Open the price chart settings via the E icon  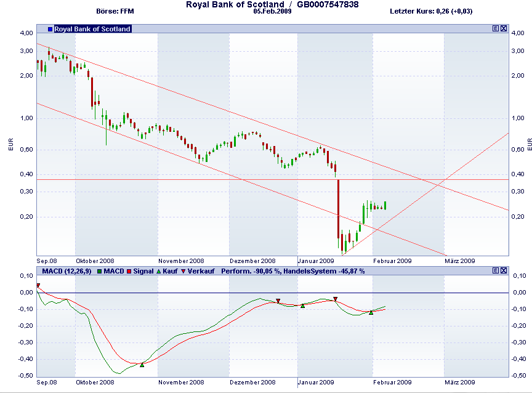point(497,27)
